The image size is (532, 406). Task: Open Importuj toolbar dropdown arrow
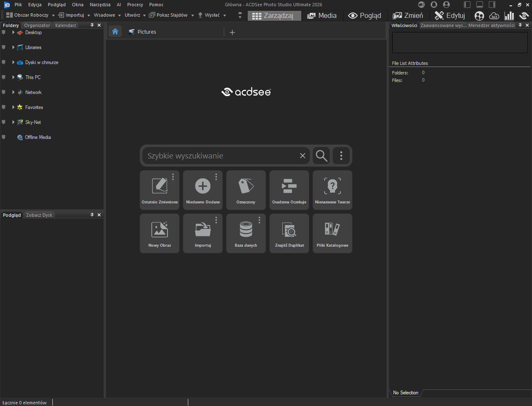pyautogui.click(x=89, y=15)
